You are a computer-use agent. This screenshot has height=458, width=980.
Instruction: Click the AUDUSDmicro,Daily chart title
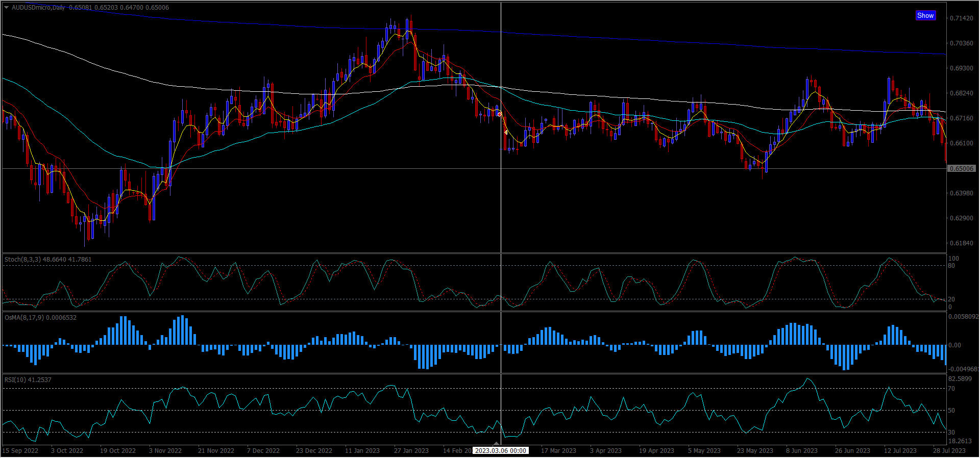(39, 8)
